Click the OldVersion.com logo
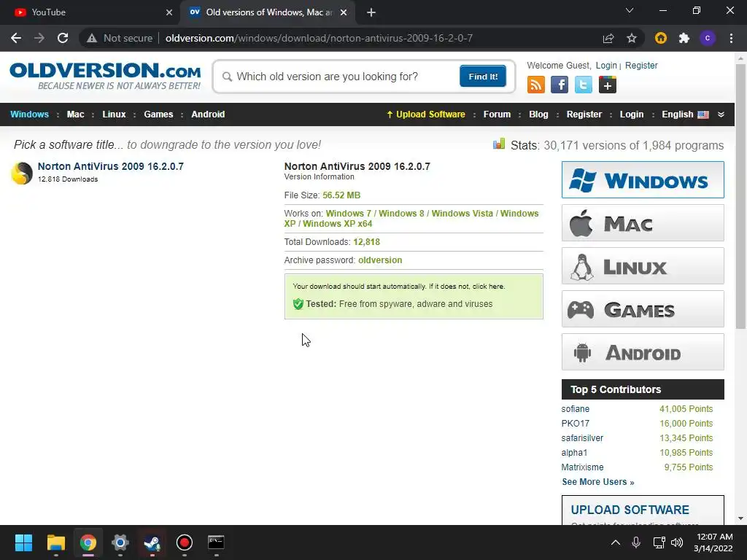Viewport: 747px width, 560px height. click(x=105, y=76)
